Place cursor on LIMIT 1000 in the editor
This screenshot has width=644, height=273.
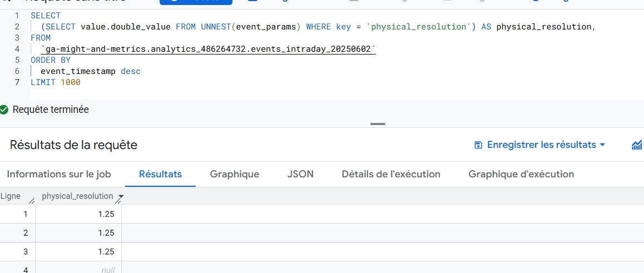pos(56,82)
